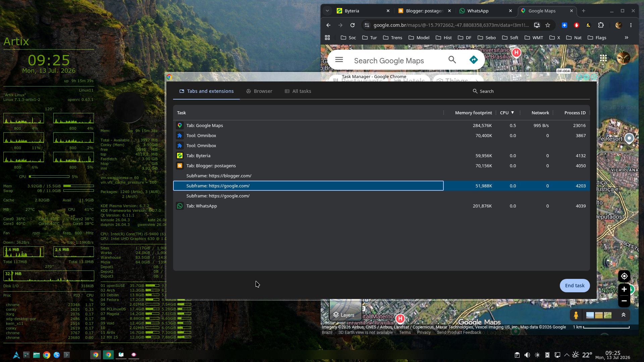Select the Tab: WhatsApp task row
This screenshot has height=362, width=644.
381,206
